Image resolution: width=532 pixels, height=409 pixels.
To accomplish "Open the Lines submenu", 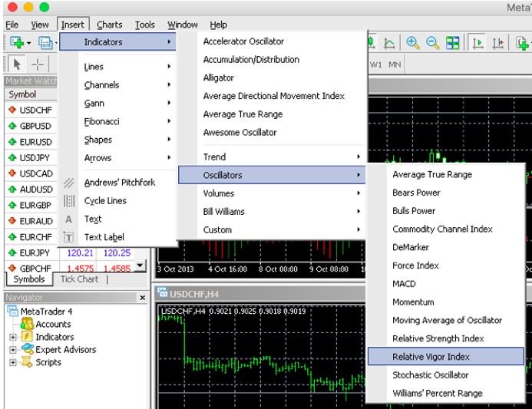I will pos(118,67).
